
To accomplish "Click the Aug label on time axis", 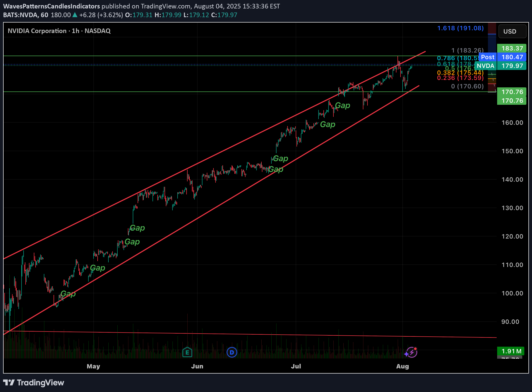I will pos(403,366).
